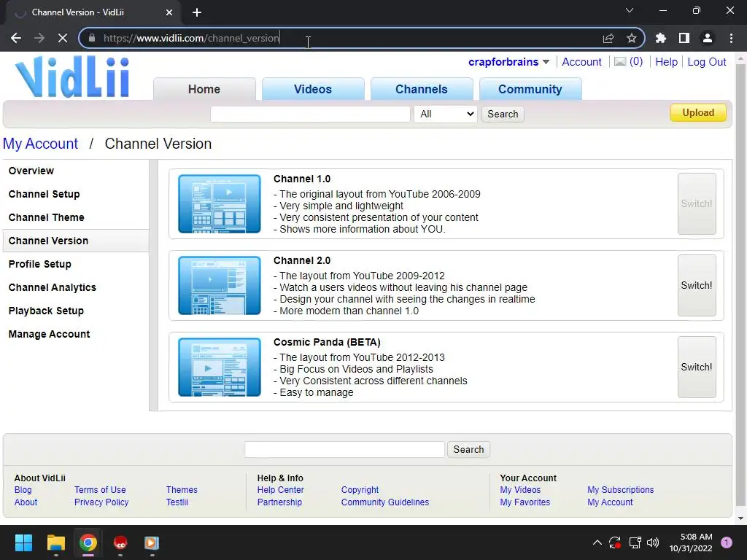Select Overview in the sidebar
Image resolution: width=747 pixels, height=560 pixels.
[x=31, y=171]
